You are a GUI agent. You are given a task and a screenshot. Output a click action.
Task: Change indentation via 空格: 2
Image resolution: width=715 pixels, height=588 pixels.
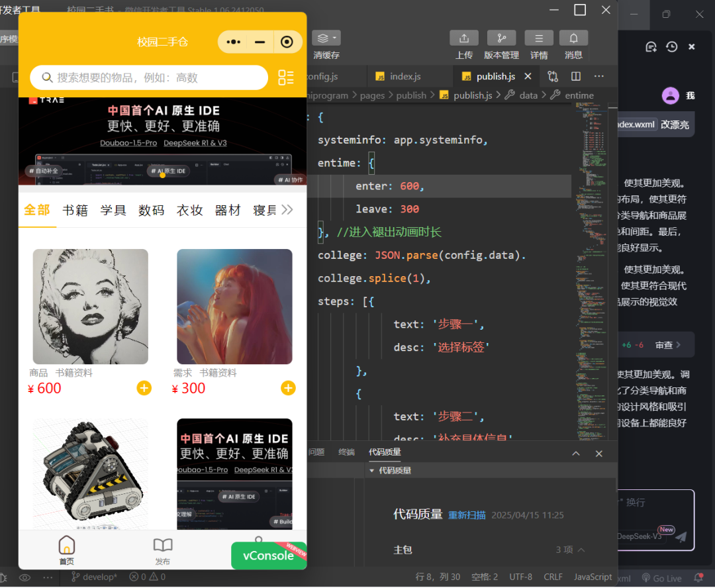[485, 577]
